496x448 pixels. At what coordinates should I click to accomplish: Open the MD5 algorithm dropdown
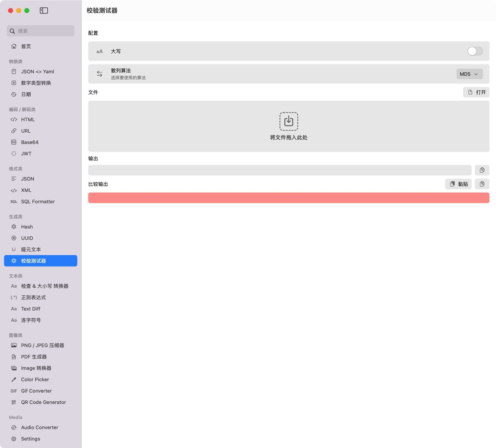(469, 74)
